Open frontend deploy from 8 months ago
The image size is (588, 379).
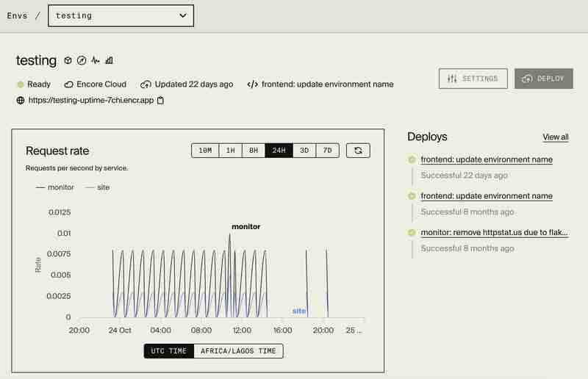[x=487, y=196]
